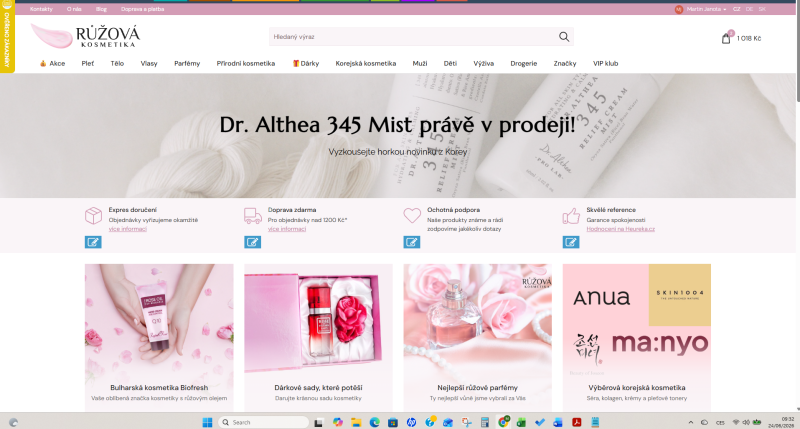Click 'více informací' under Doprava zdarma

pos(287,229)
